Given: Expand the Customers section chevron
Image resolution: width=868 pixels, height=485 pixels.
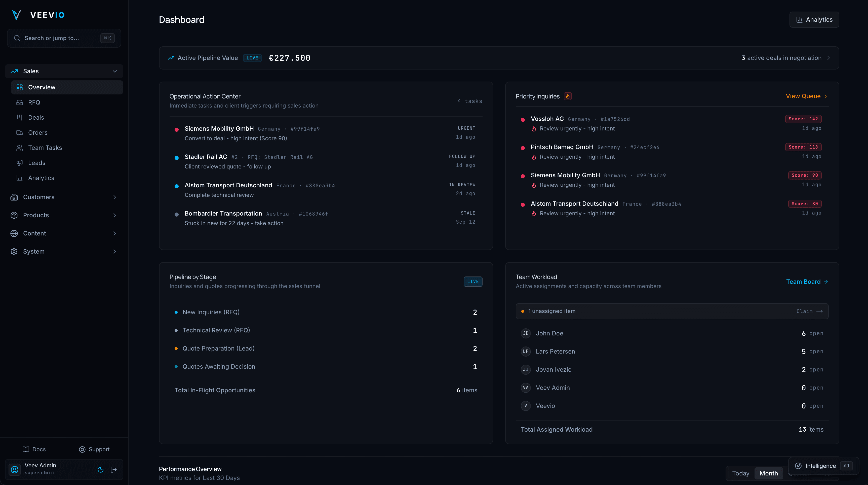Looking at the screenshot, I should 114,197.
